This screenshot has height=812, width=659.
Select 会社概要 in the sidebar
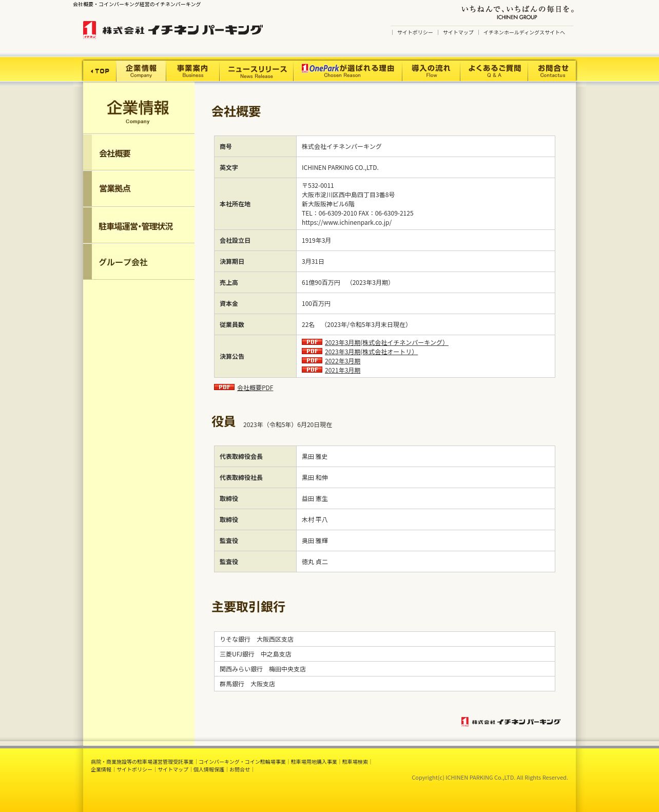coord(139,152)
